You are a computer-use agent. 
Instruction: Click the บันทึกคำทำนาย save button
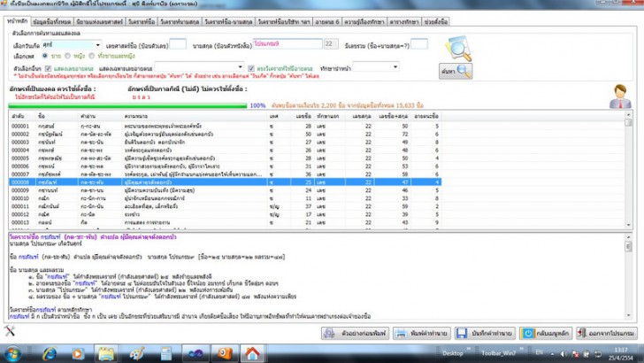[485, 333]
